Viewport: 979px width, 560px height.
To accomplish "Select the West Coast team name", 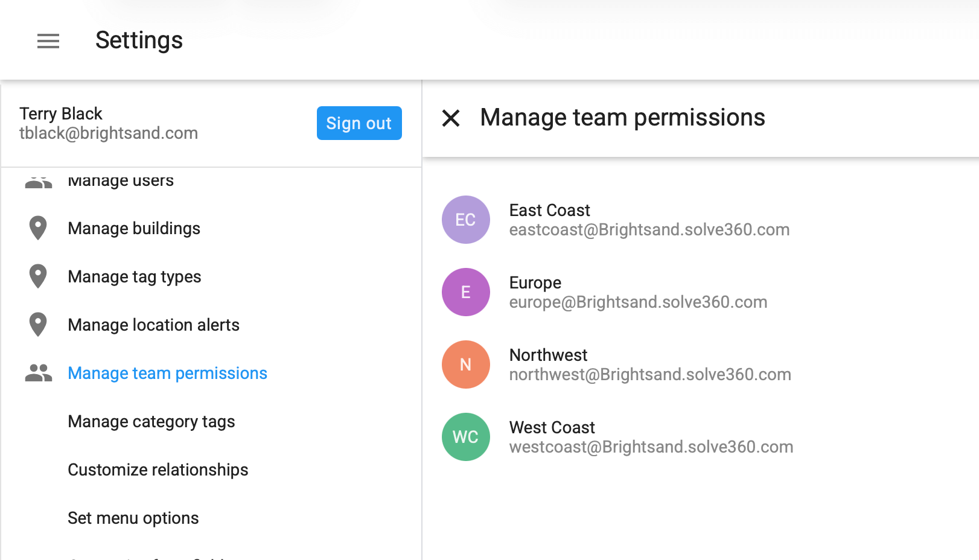I will (x=552, y=427).
